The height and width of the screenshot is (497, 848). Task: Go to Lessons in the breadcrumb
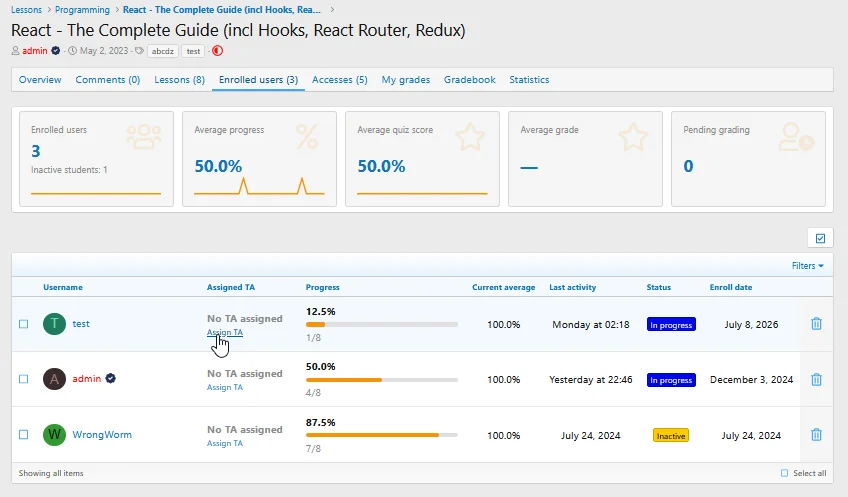pyautogui.click(x=26, y=10)
